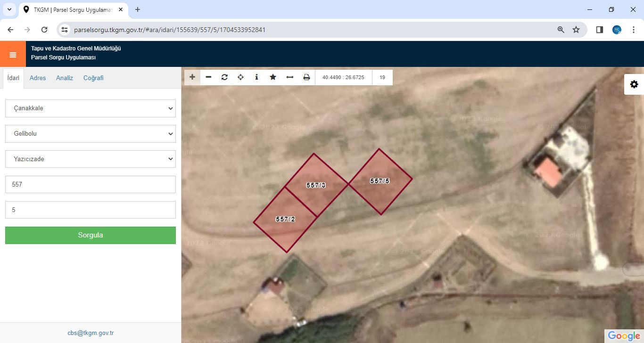Select the measure distance arrows icon
Image resolution: width=644 pixels, height=343 pixels.
tap(290, 77)
